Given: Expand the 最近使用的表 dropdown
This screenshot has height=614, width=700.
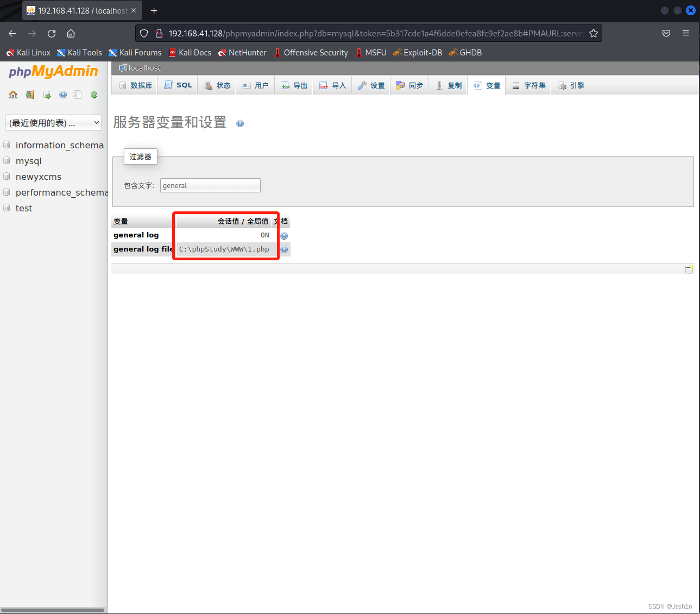Looking at the screenshot, I should (x=53, y=123).
